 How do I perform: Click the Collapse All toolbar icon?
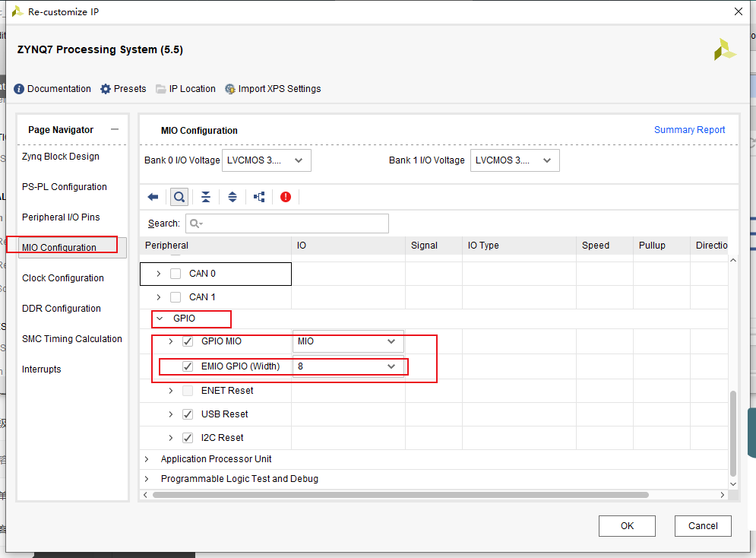206,197
